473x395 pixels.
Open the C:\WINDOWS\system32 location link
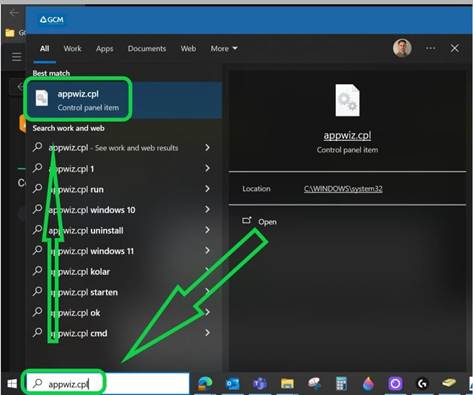pos(343,189)
